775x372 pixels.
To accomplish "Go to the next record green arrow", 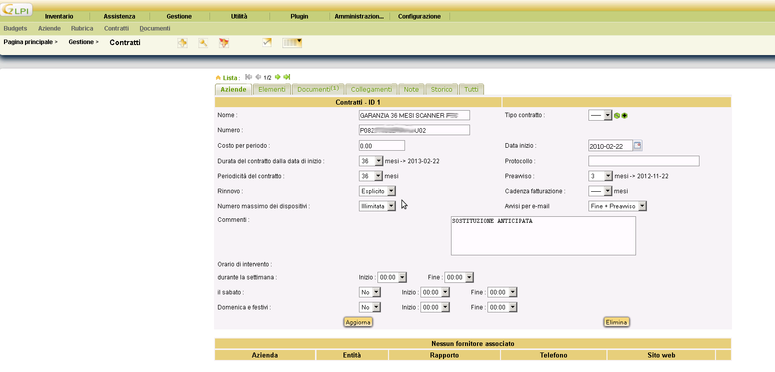I will pyautogui.click(x=278, y=77).
